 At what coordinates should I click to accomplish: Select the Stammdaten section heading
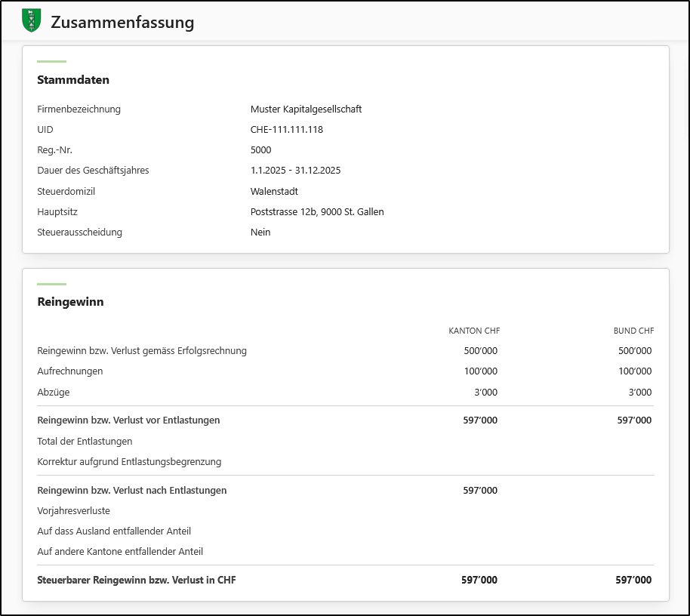pos(73,80)
